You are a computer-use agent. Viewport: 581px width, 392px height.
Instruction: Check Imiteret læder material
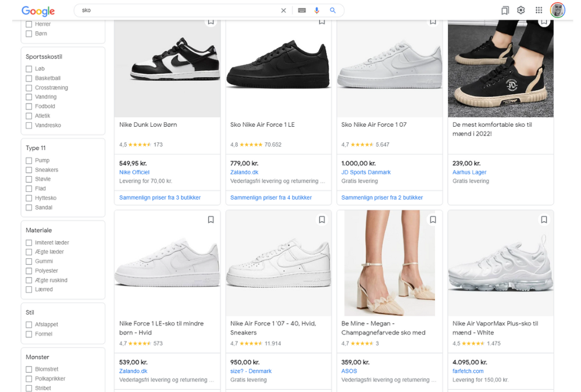point(29,243)
